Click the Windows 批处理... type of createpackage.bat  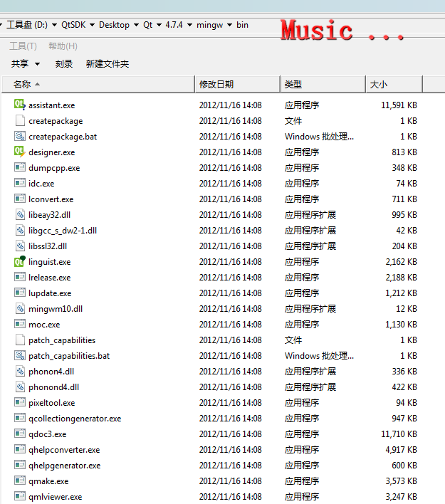click(x=319, y=136)
